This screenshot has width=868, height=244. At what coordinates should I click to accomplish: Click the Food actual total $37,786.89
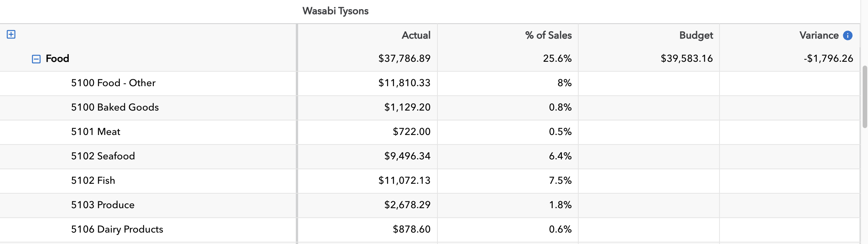[404, 59]
